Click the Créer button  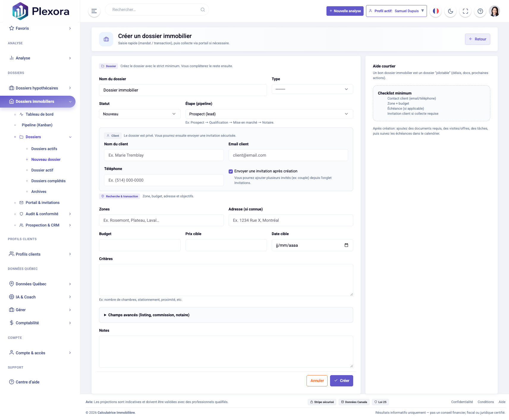click(x=341, y=381)
